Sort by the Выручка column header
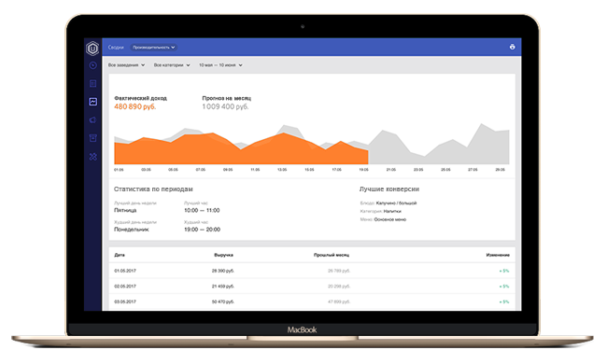 223,255
